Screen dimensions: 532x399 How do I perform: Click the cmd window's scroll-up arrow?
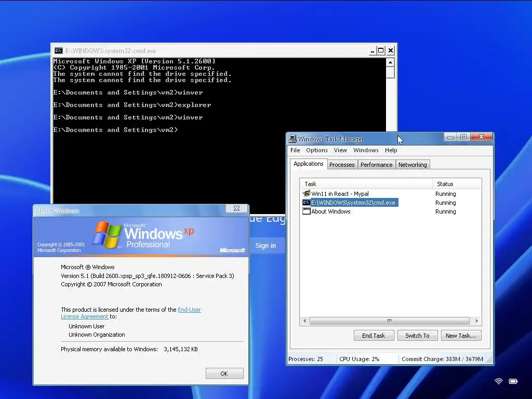pyautogui.click(x=390, y=62)
